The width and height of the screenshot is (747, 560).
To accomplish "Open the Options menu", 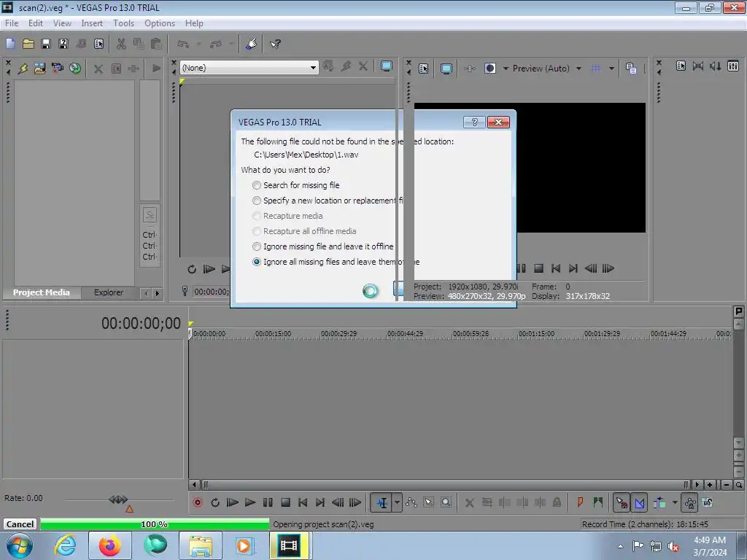I will click(x=160, y=23).
